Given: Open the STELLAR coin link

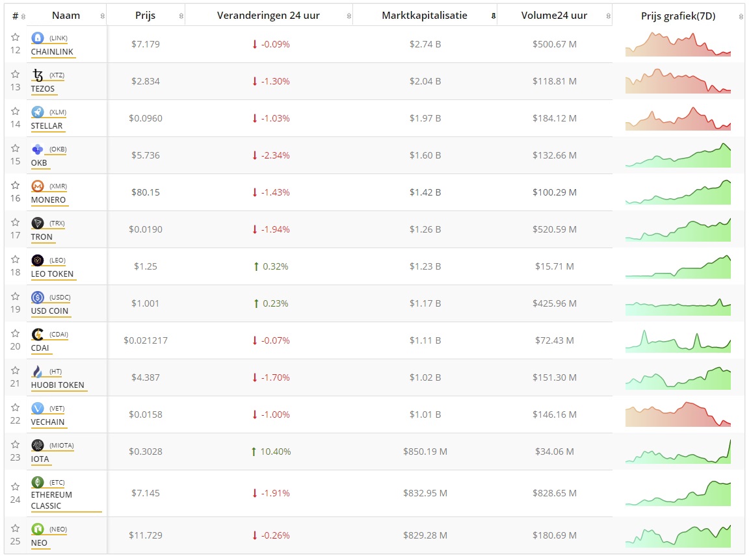Looking at the screenshot, I should 47,126.
